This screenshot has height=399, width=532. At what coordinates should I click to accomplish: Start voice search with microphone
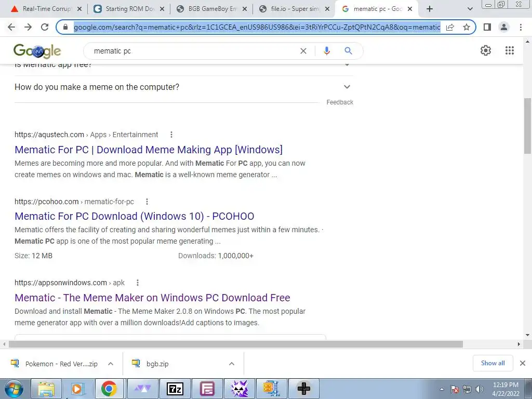click(x=327, y=51)
